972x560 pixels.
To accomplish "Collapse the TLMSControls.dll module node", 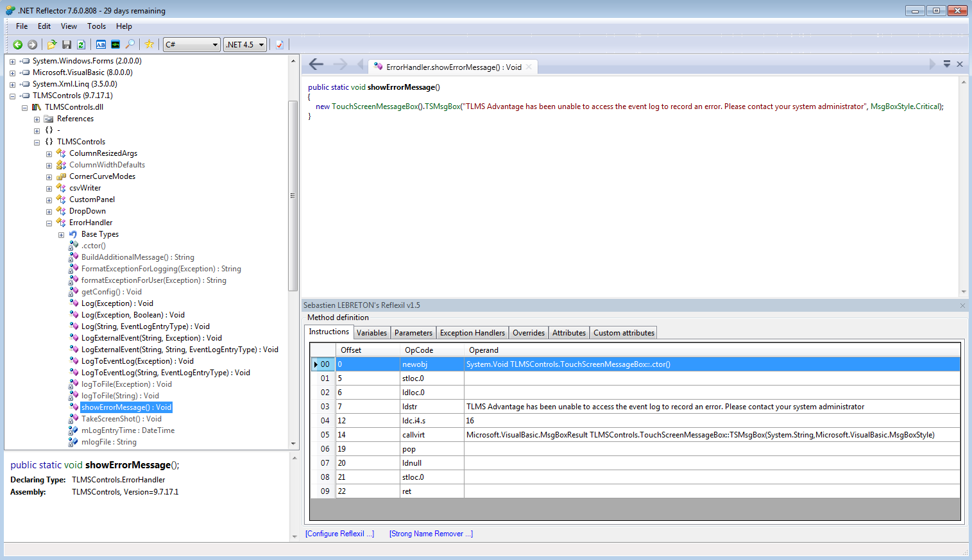I will point(24,108).
